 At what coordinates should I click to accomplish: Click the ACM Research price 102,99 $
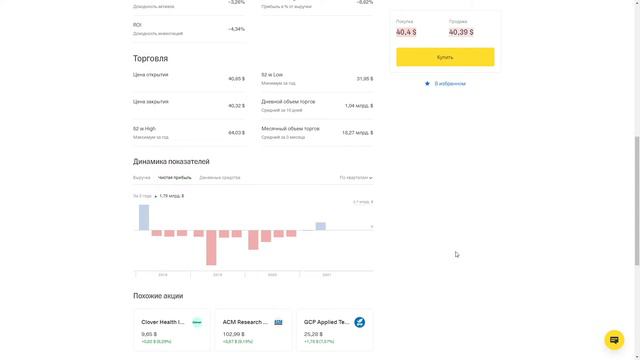pos(233,334)
